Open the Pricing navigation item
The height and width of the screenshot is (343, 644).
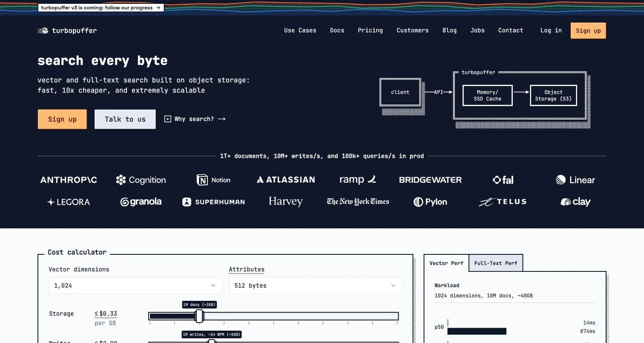coord(370,30)
